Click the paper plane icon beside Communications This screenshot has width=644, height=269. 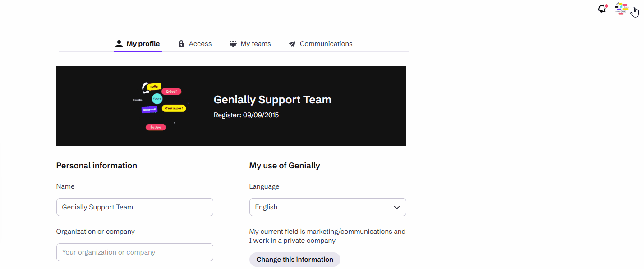point(292,44)
